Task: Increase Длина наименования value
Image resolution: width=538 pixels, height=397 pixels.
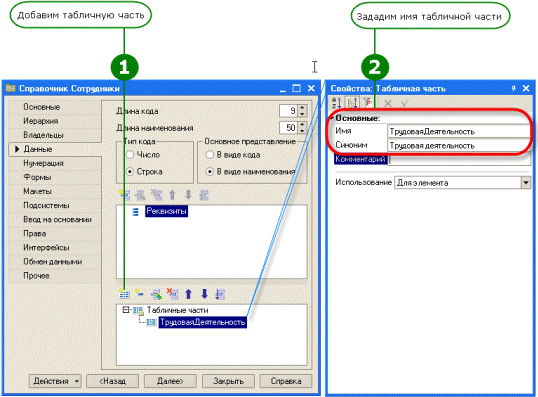Action: coord(302,125)
